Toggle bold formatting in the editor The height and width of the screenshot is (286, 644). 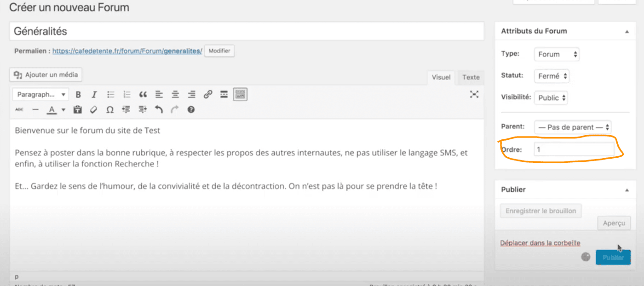78,95
